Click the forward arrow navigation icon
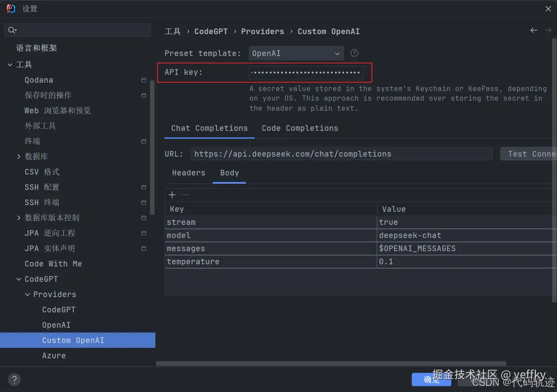 click(x=548, y=30)
